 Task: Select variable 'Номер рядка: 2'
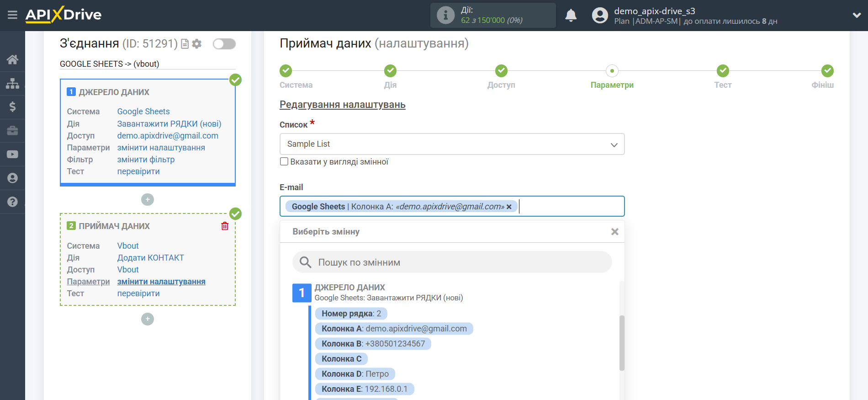[x=351, y=314]
